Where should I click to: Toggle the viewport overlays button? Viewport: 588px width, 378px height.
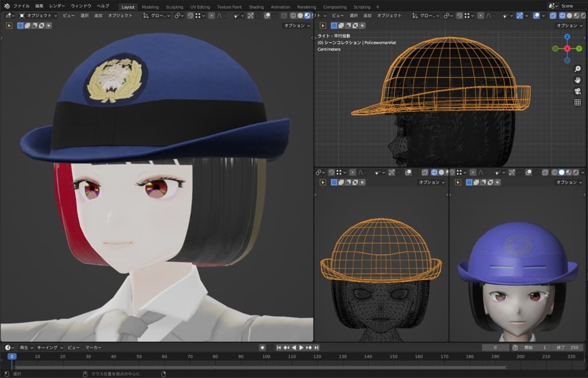click(267, 16)
